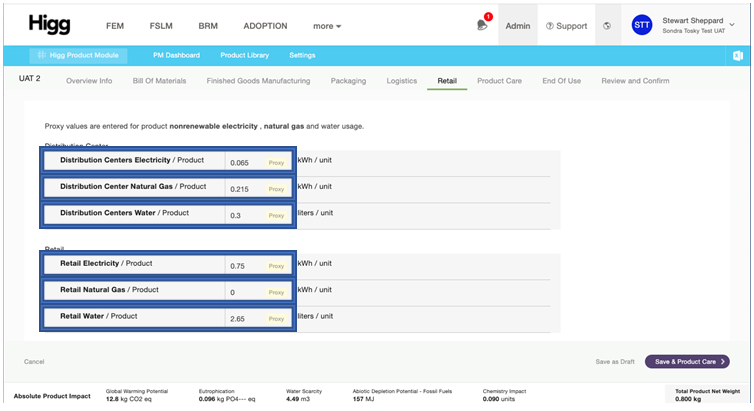Click Total Product Net Weight 0.800 kg
The height and width of the screenshot is (411, 754).
pos(707,395)
